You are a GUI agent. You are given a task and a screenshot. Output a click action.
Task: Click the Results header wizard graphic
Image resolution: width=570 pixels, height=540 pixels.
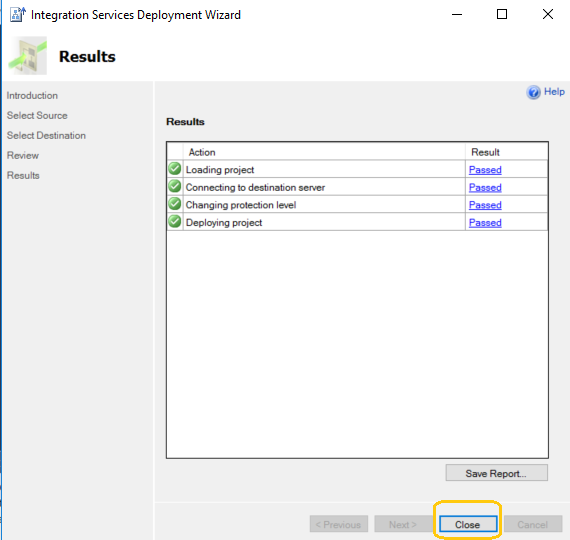pos(28,56)
